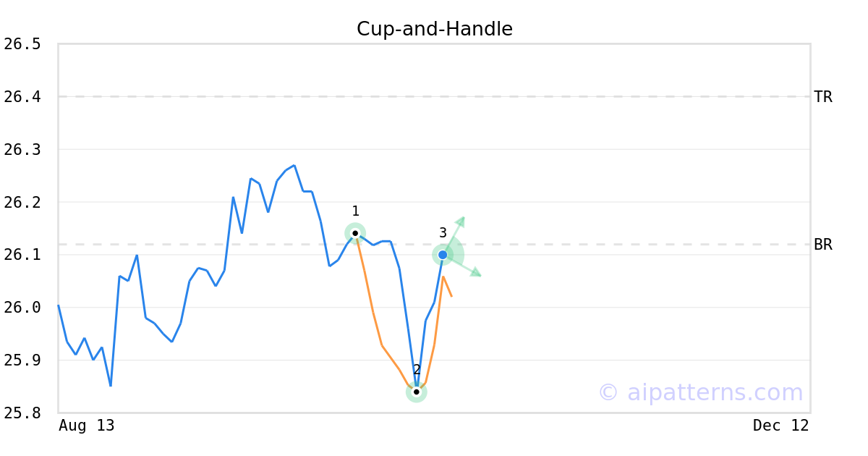The height and width of the screenshot is (456, 868).
Task: Select the 26.0 price axis label
Action: click(x=22, y=308)
